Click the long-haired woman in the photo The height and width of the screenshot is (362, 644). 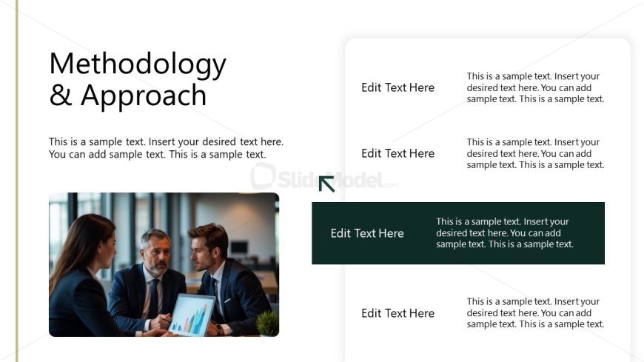point(80,274)
